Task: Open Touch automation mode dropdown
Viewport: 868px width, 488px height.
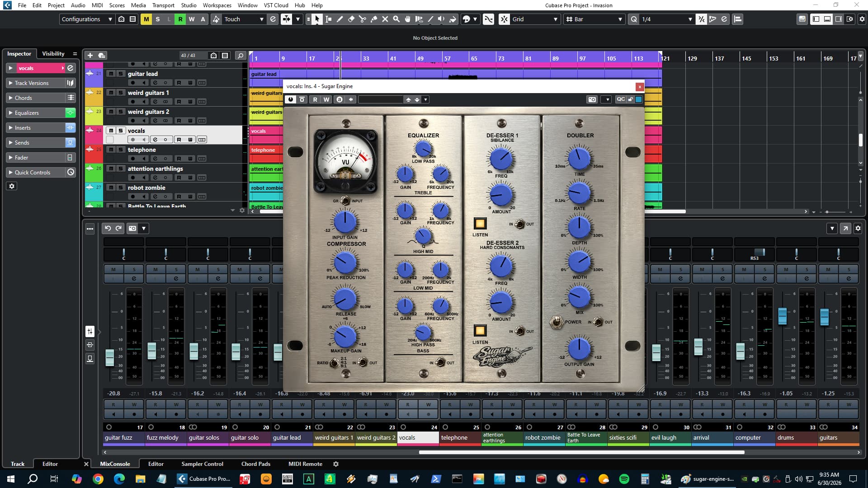Action: pos(244,19)
